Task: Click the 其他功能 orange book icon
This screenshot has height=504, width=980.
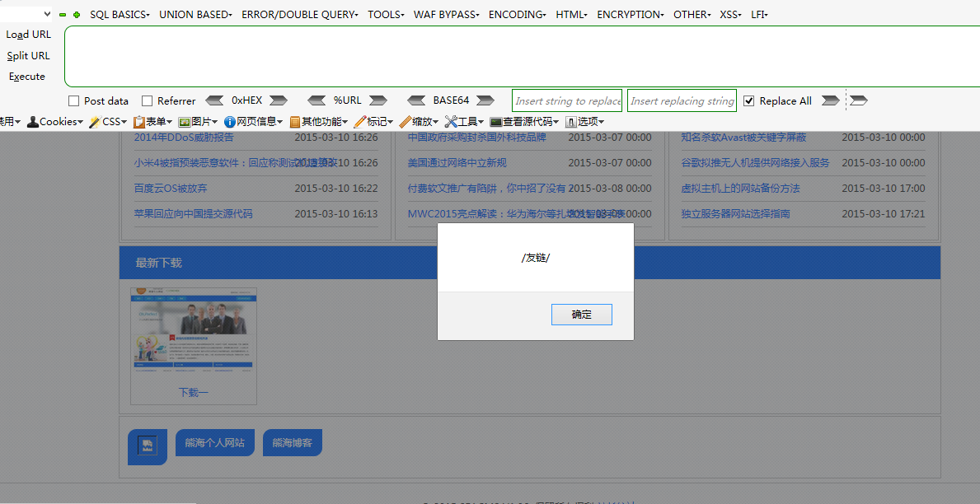Action: point(295,122)
